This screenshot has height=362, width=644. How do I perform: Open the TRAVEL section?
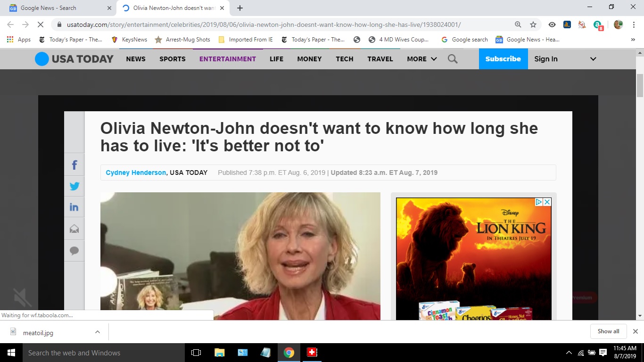pyautogui.click(x=380, y=59)
